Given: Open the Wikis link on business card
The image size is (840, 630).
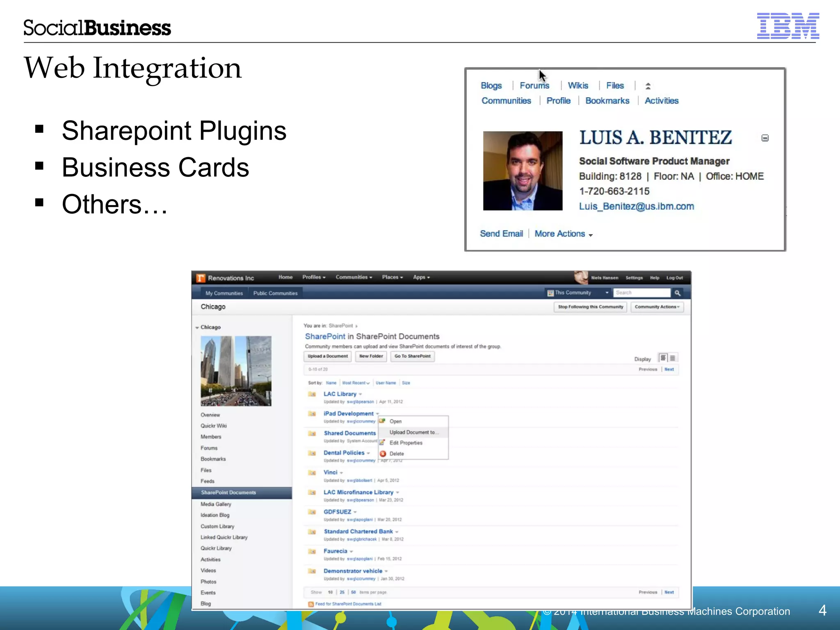Looking at the screenshot, I should point(578,86).
